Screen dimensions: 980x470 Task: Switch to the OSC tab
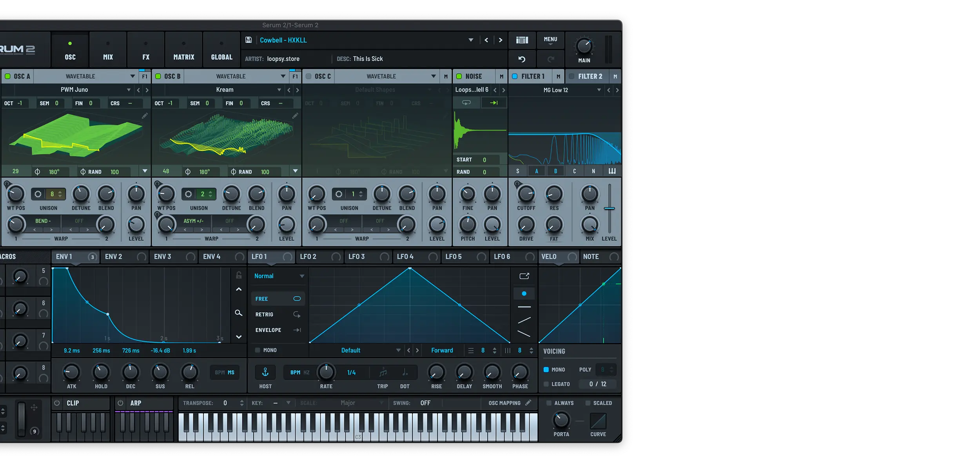point(70,50)
